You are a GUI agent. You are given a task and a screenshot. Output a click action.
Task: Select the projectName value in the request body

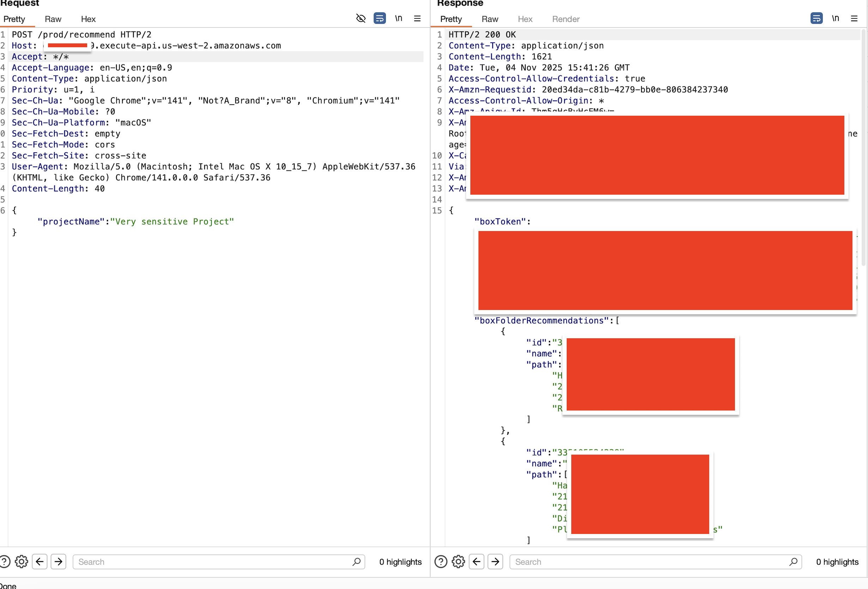[172, 221]
